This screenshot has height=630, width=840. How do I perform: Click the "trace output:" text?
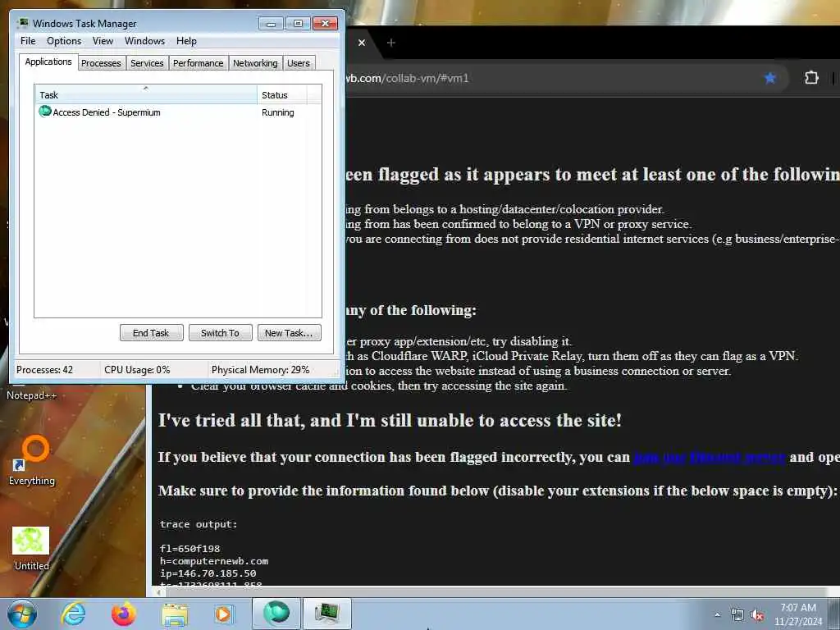(199, 524)
